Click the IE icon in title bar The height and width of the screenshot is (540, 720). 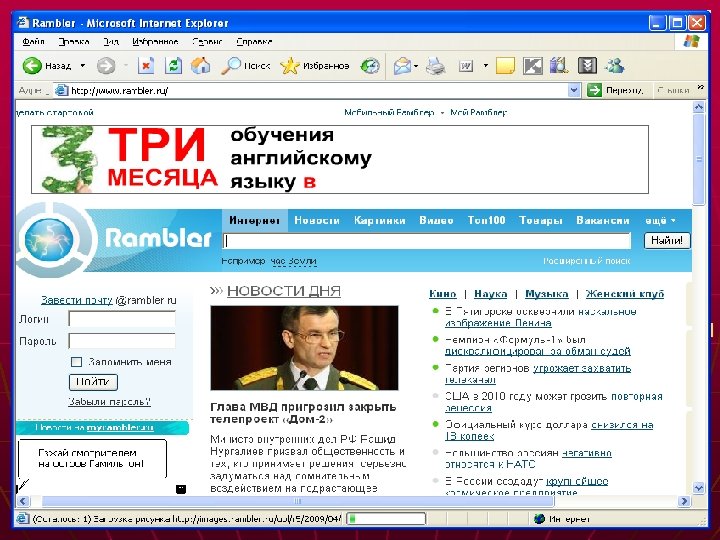pos(22,22)
